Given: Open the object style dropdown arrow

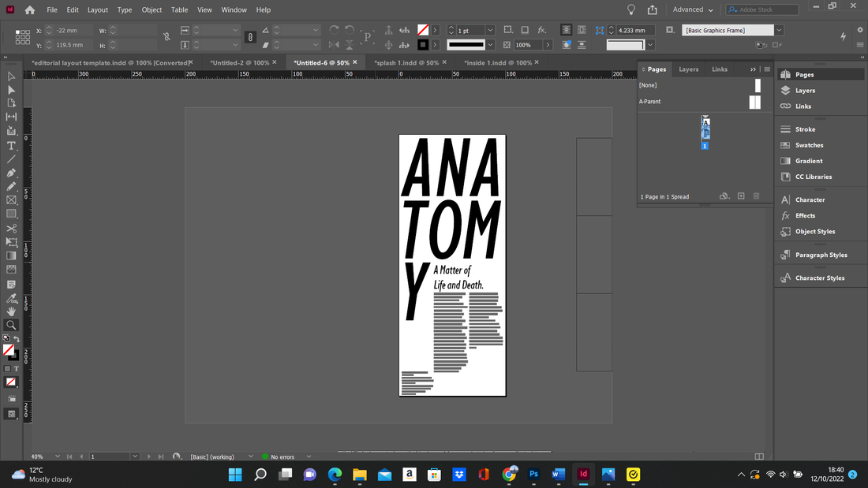Looking at the screenshot, I should (x=779, y=31).
